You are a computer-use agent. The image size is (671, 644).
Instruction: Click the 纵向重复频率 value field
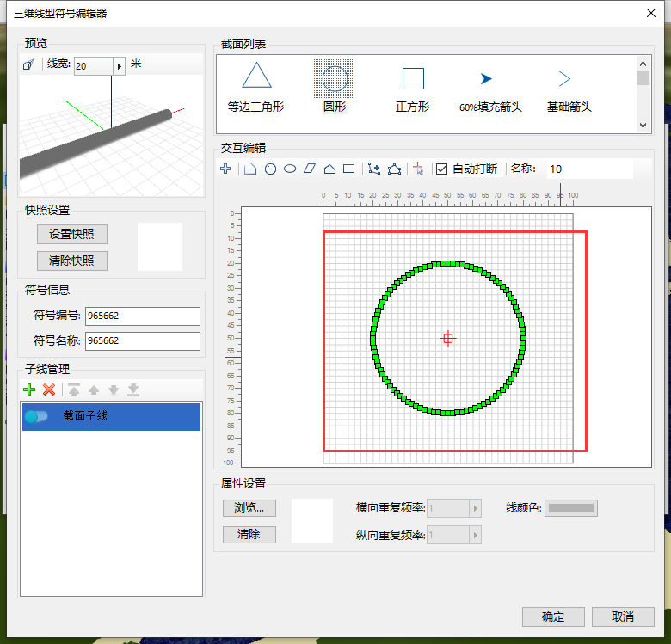click(x=448, y=535)
